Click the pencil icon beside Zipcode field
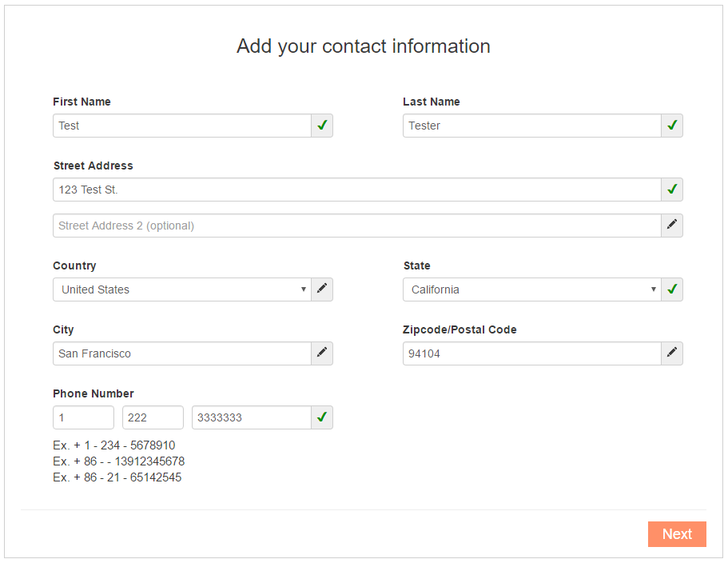Image resolution: width=728 pixels, height=563 pixels. pos(672,353)
